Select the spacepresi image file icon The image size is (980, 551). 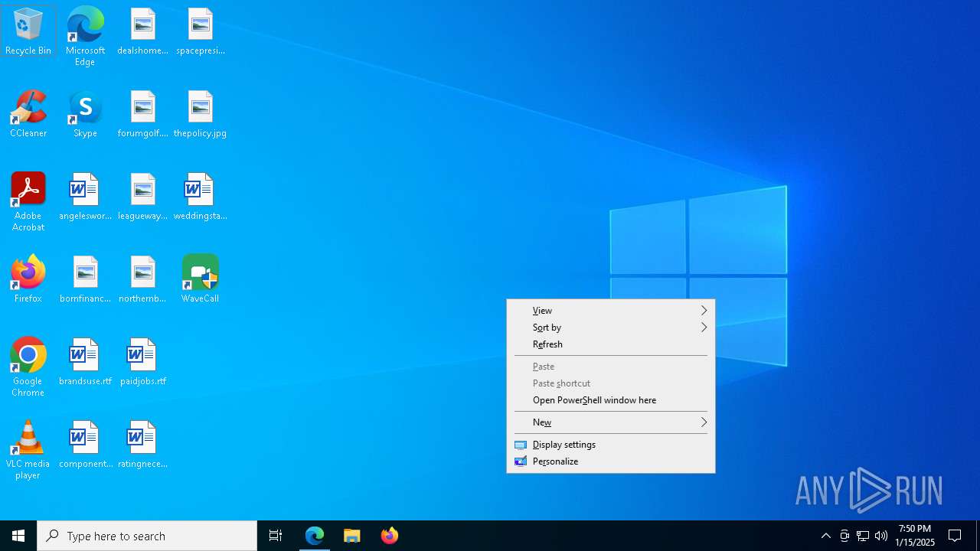[200, 31]
